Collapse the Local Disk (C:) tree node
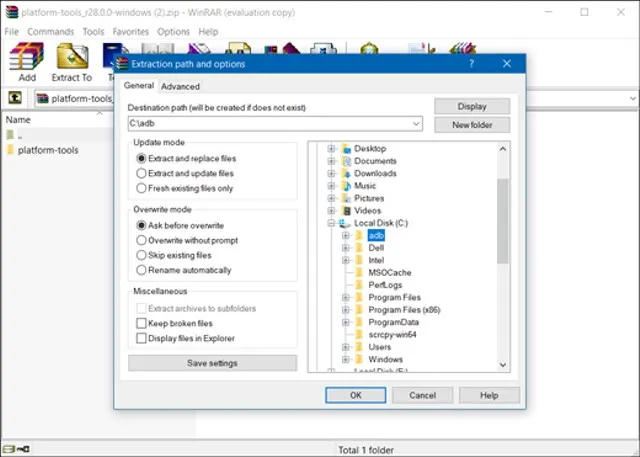The width and height of the screenshot is (640, 457). tap(331, 224)
